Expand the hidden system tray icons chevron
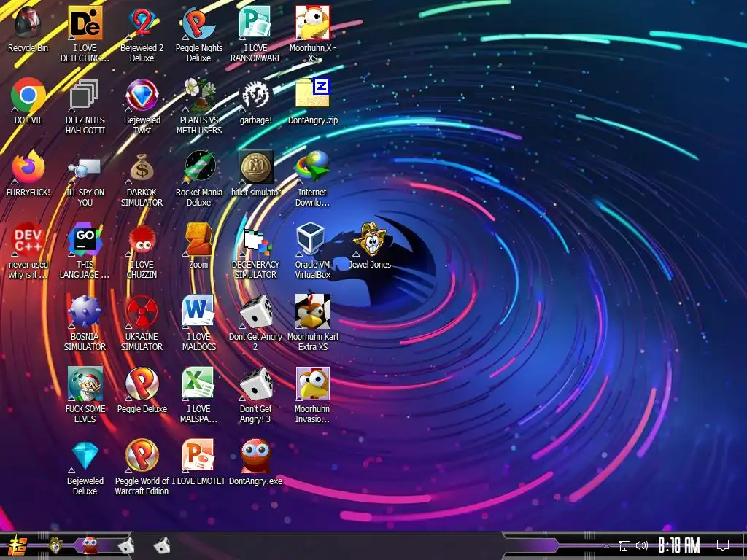747x560 pixels. [x=606, y=545]
